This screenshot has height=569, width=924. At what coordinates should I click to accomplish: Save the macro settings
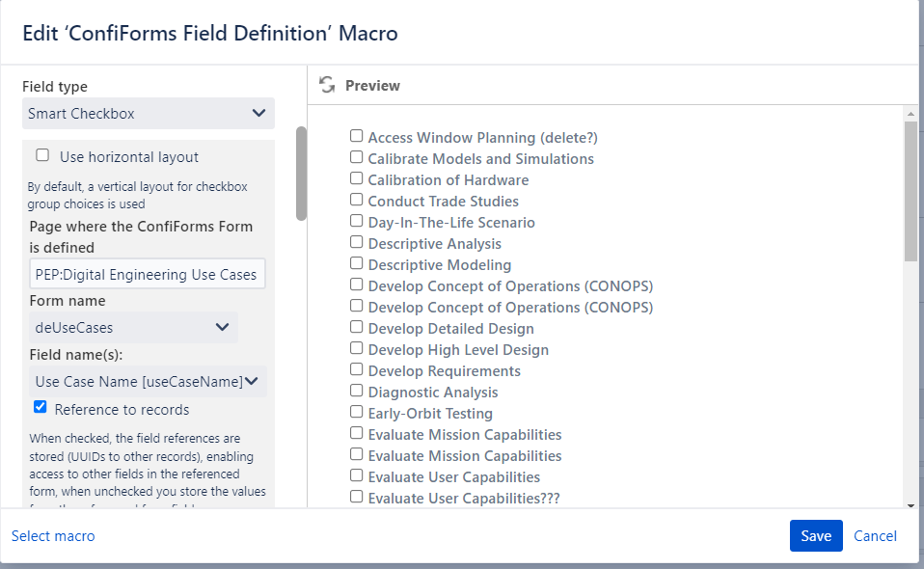point(816,535)
